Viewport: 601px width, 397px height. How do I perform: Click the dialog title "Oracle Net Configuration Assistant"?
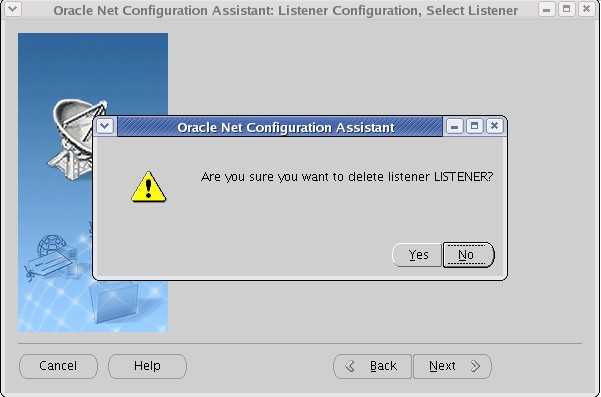(286, 127)
